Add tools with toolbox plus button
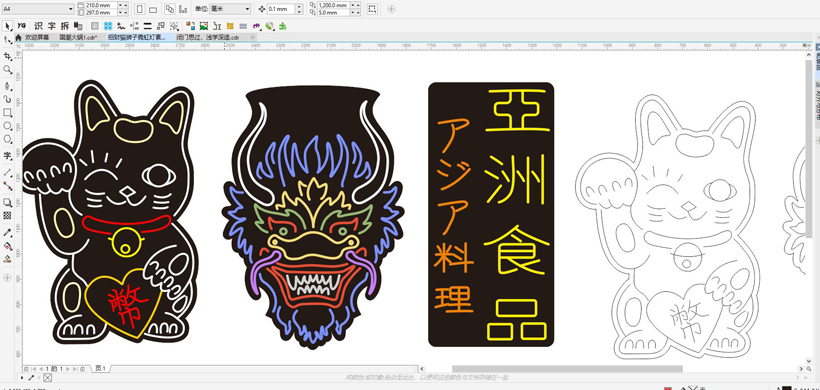The image size is (820, 390). [7, 277]
